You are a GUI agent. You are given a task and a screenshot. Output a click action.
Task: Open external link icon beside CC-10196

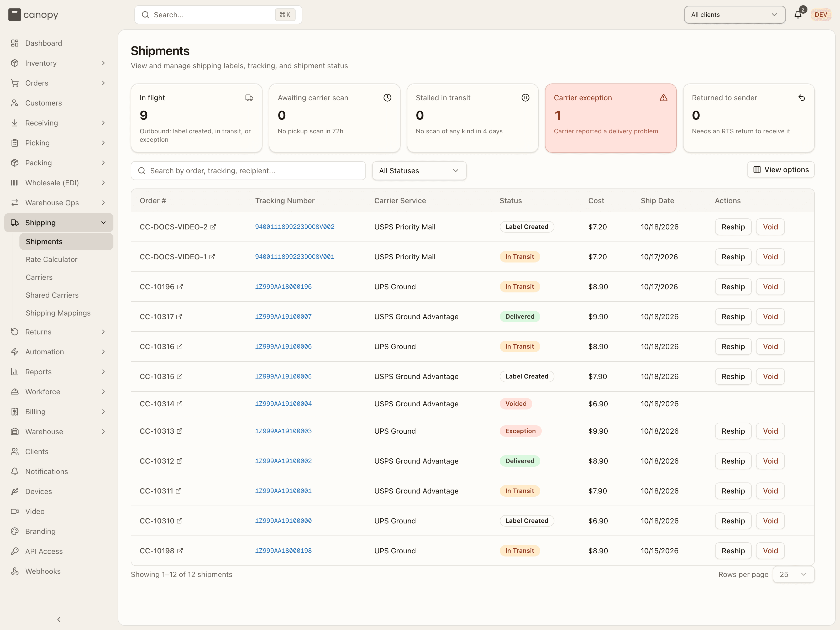[180, 287]
